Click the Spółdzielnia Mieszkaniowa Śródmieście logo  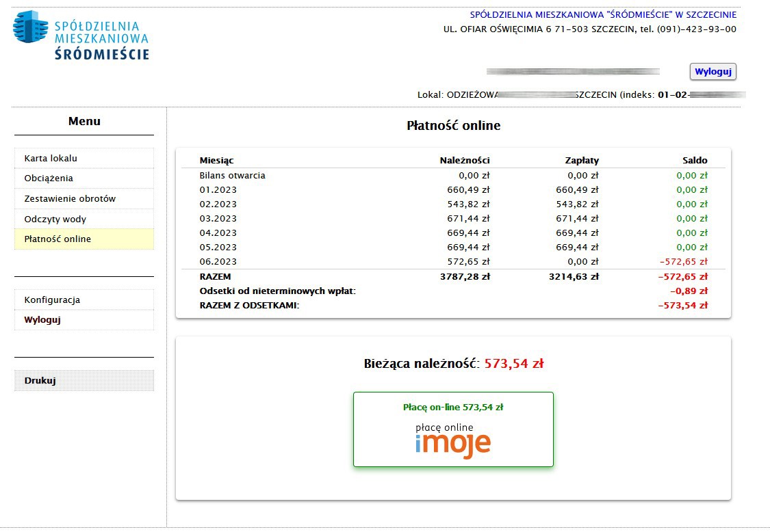click(81, 36)
